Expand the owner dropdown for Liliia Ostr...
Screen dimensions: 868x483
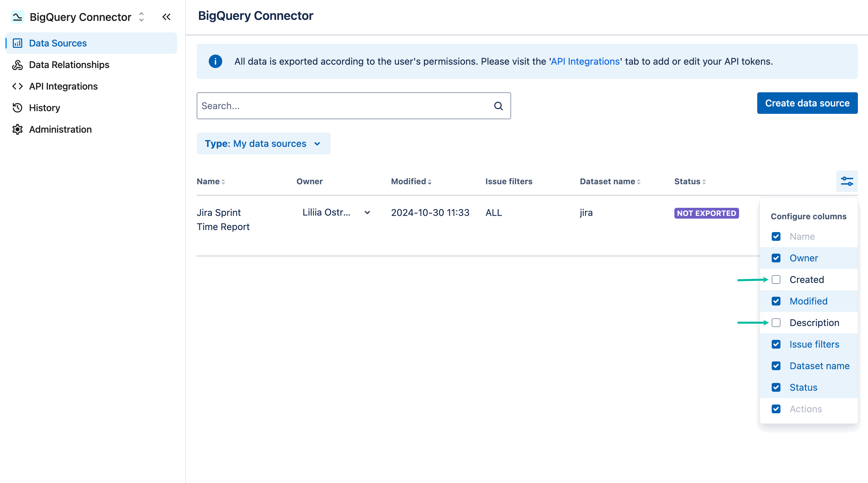[367, 212]
